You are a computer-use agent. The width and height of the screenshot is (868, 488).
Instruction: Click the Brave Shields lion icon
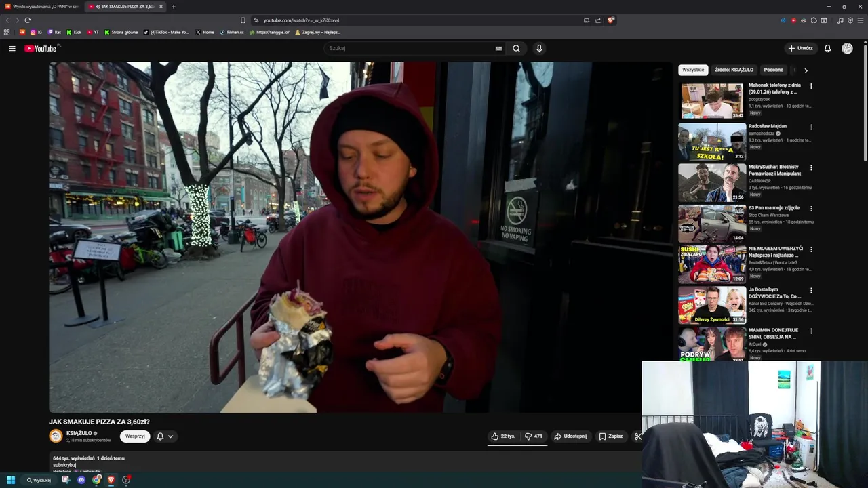point(611,20)
